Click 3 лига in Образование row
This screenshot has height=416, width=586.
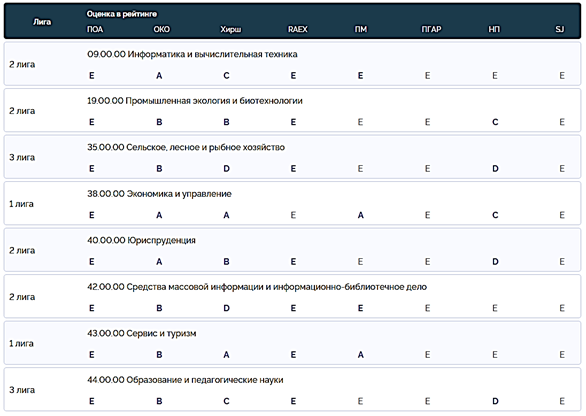pos(22,390)
